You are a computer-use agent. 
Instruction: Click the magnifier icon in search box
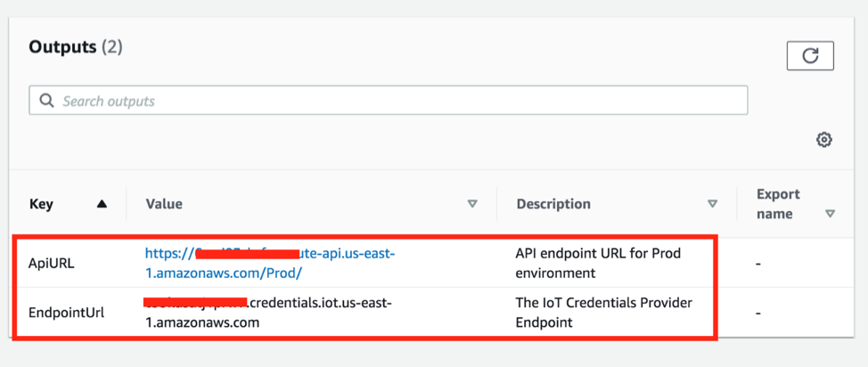45,101
